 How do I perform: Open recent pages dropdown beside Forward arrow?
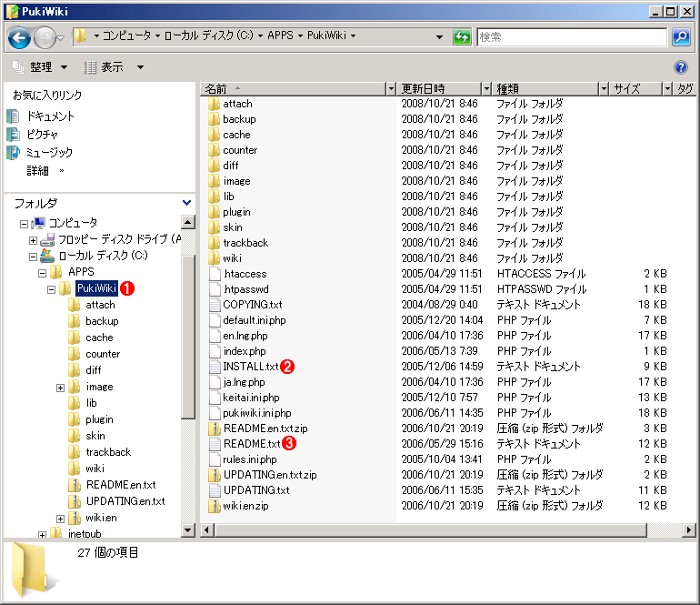click(x=61, y=38)
